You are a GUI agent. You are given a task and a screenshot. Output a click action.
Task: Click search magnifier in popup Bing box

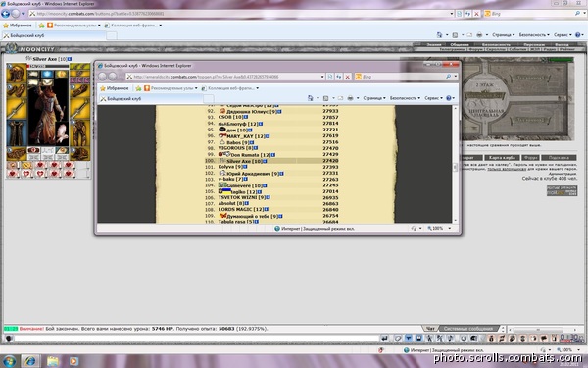click(448, 77)
